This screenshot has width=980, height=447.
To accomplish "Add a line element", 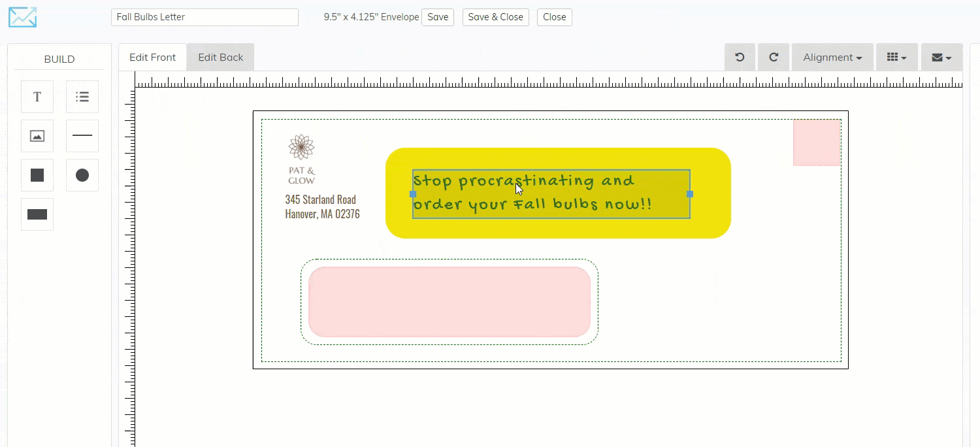I will pyautogui.click(x=82, y=136).
